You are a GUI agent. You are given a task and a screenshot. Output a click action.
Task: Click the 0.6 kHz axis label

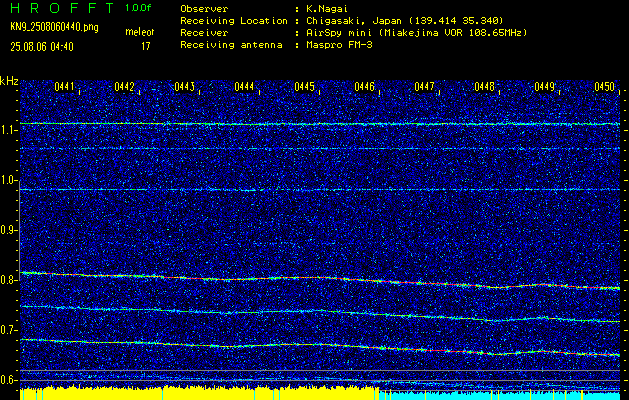tap(7, 380)
